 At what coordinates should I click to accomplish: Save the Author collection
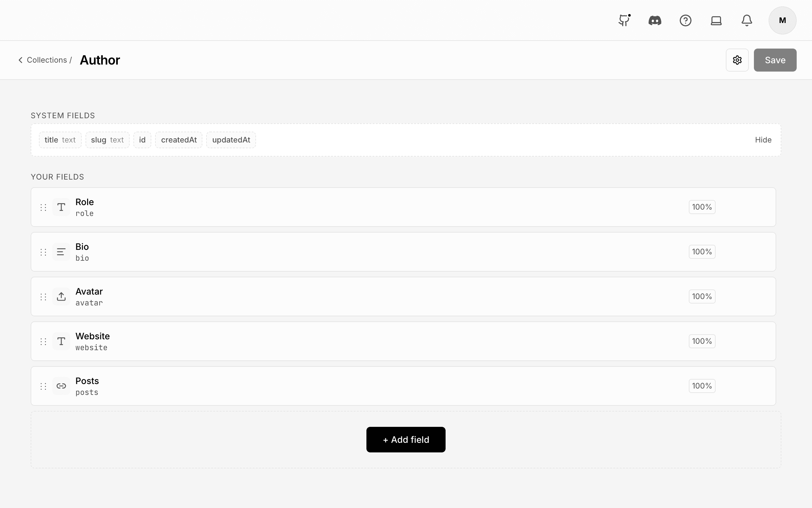(775, 60)
